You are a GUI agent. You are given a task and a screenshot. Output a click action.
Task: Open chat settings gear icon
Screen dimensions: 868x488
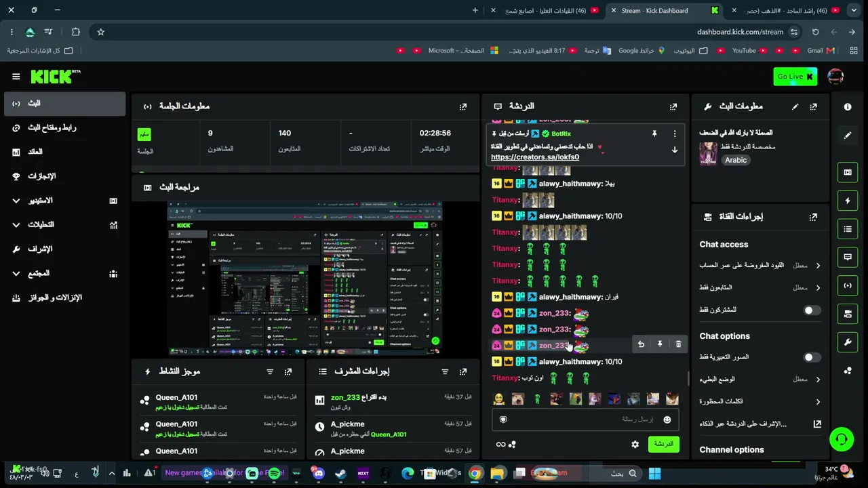pos(635,445)
